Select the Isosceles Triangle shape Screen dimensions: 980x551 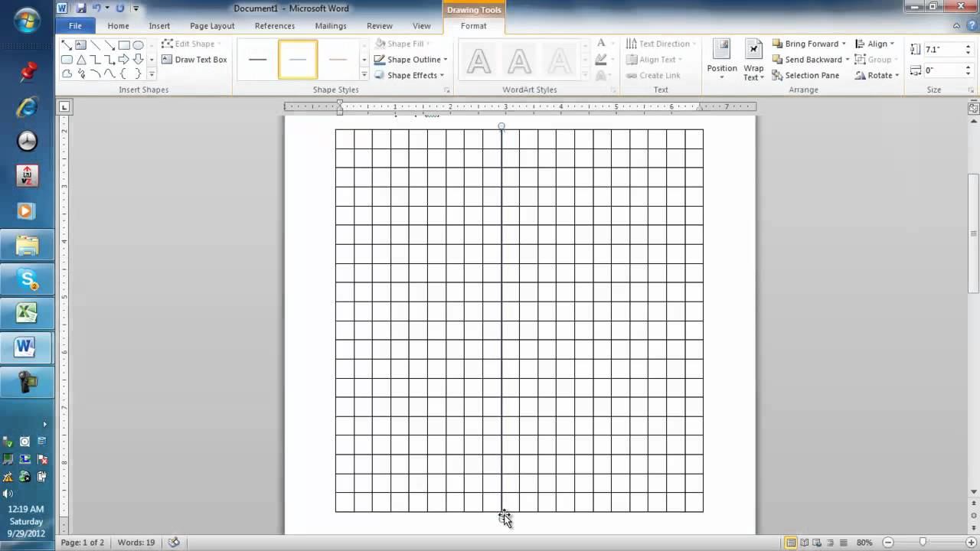(x=80, y=60)
